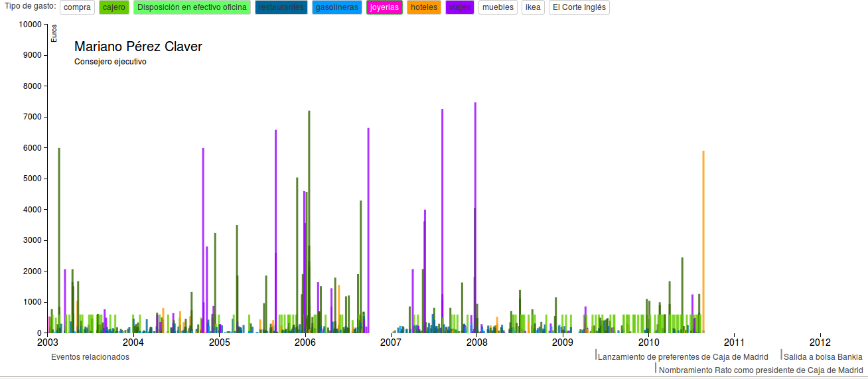Screen dimensions: 868x379
Task: Toggle the 'restaurantes' category filter
Action: (x=281, y=7)
